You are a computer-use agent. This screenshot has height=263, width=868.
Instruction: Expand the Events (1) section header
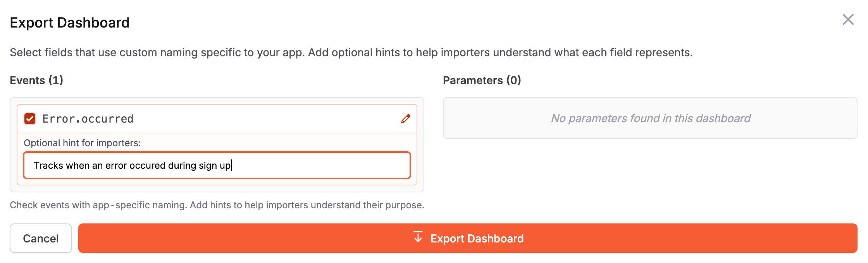pos(37,81)
